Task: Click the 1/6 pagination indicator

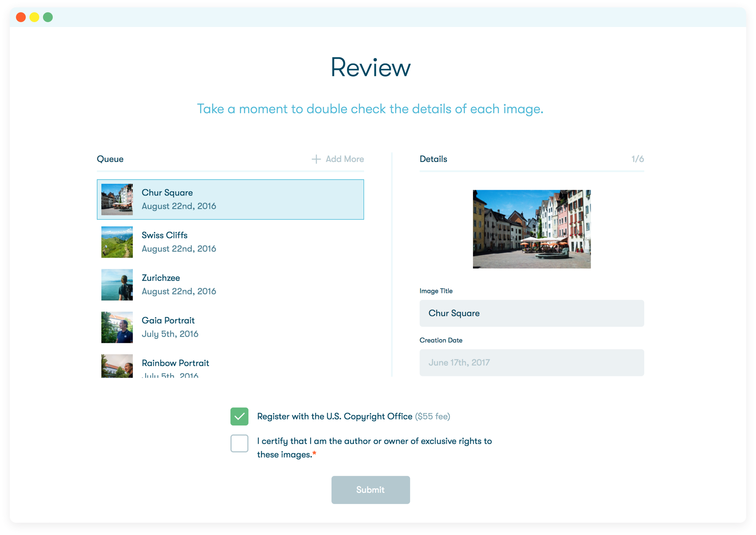Action: click(638, 159)
